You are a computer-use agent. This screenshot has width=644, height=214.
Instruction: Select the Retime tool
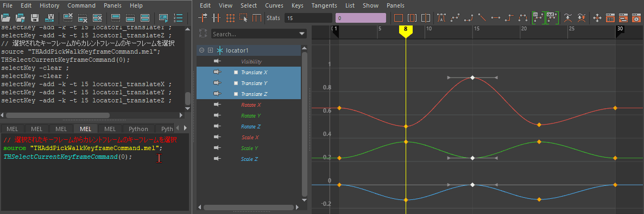(x=257, y=18)
